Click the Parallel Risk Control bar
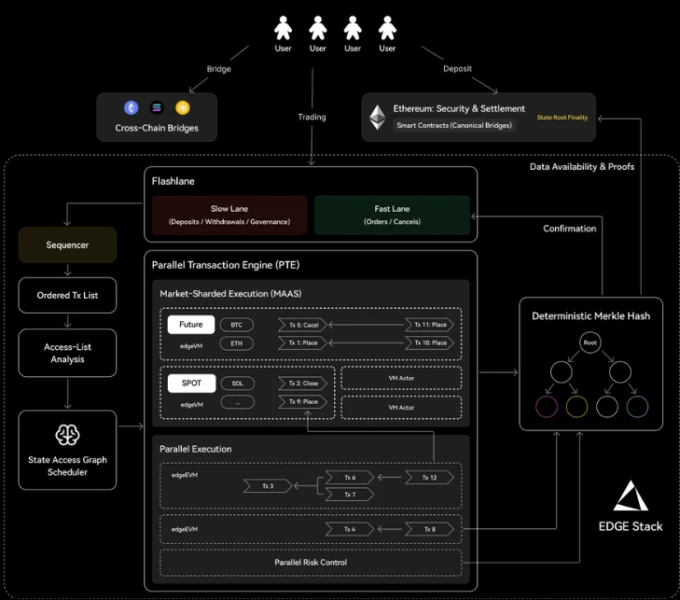 tap(311, 562)
